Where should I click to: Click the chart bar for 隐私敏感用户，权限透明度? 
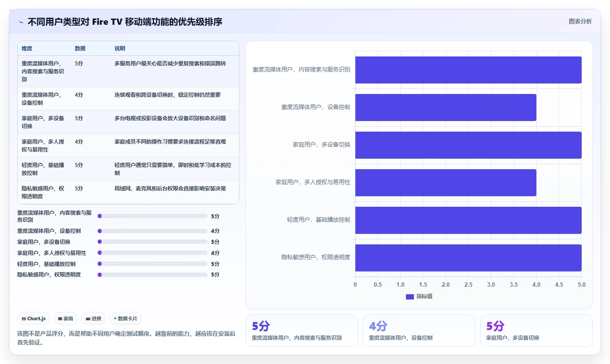click(x=468, y=258)
